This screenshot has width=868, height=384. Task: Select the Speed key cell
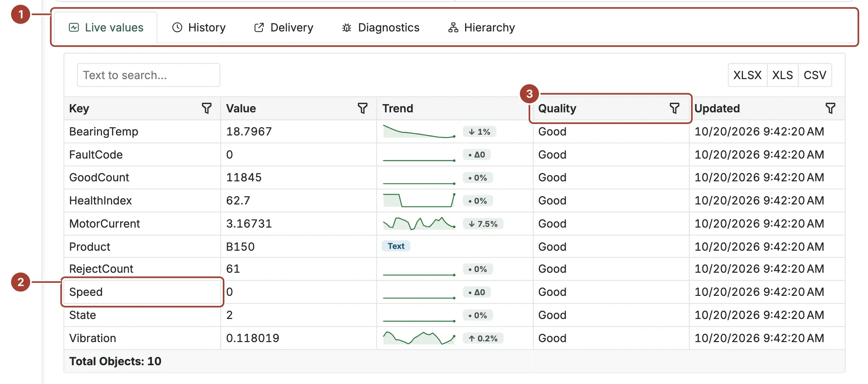(x=142, y=292)
